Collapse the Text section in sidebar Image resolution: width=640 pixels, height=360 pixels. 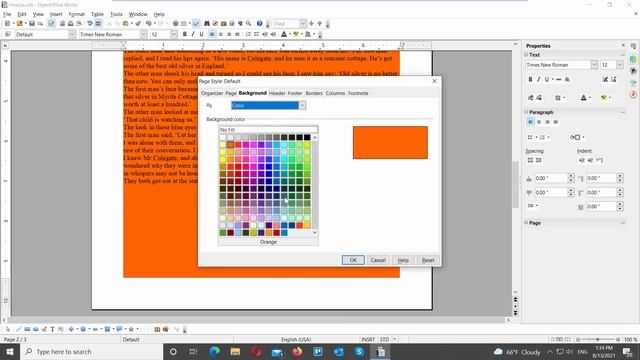[526, 55]
